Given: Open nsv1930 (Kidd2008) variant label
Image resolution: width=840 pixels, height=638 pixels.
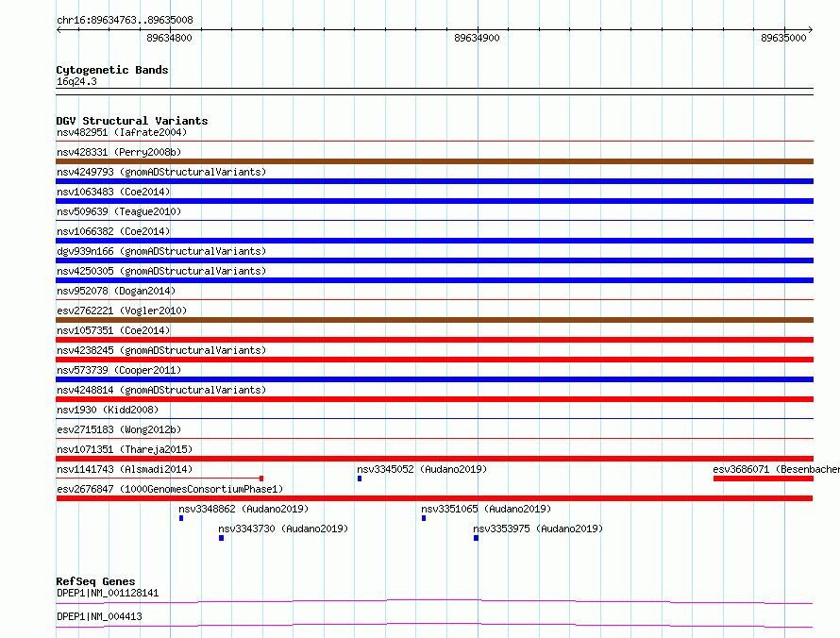Looking at the screenshot, I should coord(108,410).
